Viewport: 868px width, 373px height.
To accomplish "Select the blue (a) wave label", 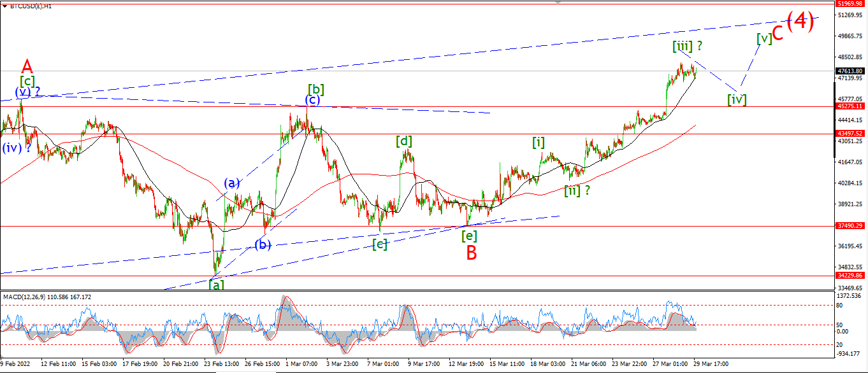I will 231,183.
